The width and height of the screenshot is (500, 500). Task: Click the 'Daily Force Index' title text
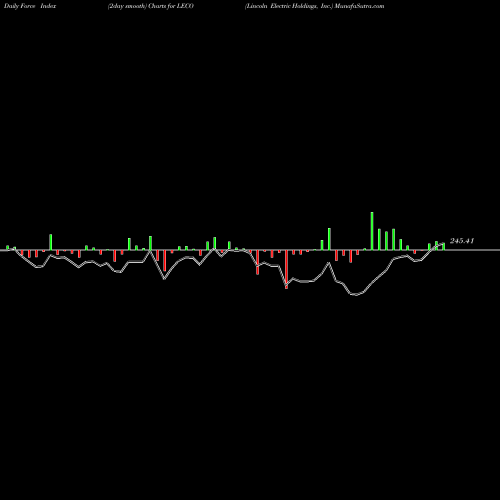tap(30, 6)
